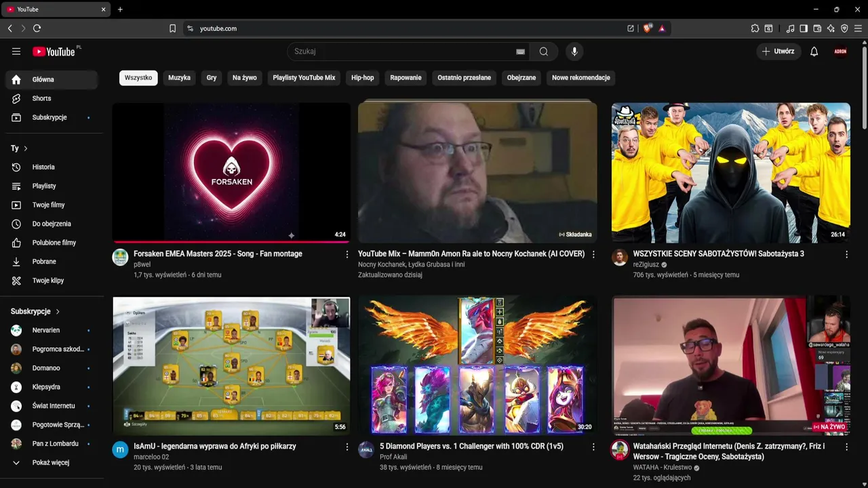Select the Muzyka filter chip
Image resolution: width=868 pixels, height=488 pixels.
click(179, 78)
